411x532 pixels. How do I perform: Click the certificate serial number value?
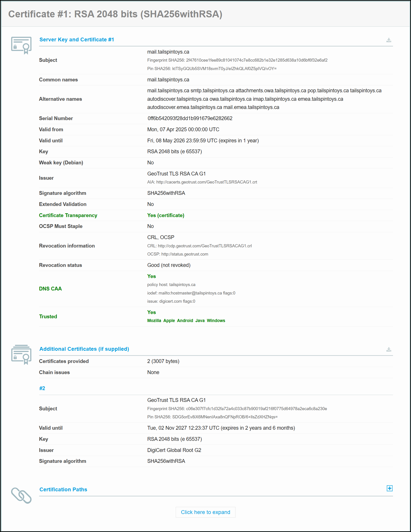[190, 118]
